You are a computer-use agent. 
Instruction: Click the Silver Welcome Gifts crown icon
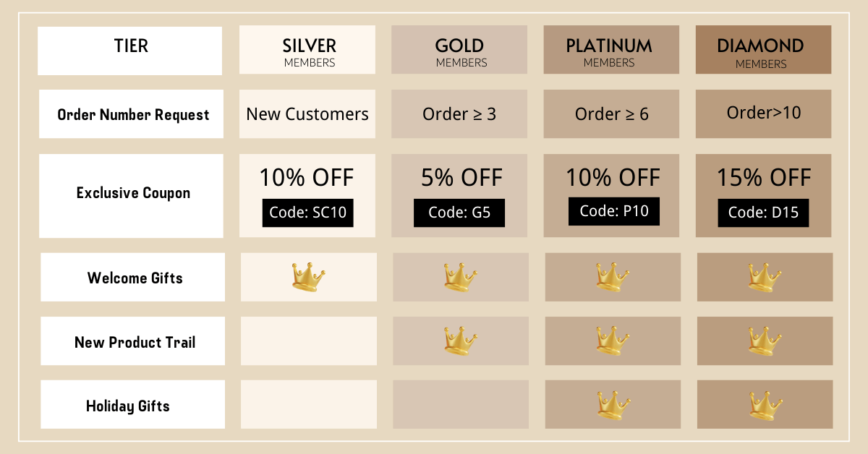(x=308, y=277)
